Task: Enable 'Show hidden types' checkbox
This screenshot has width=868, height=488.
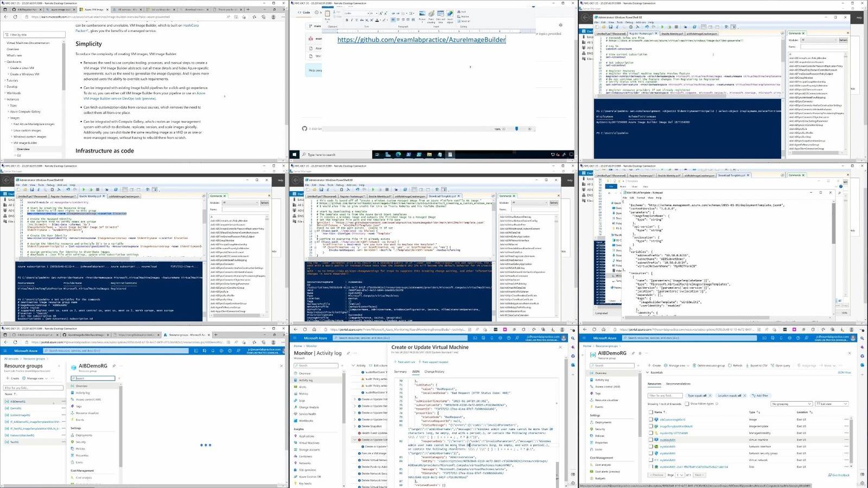Action: [x=687, y=404]
